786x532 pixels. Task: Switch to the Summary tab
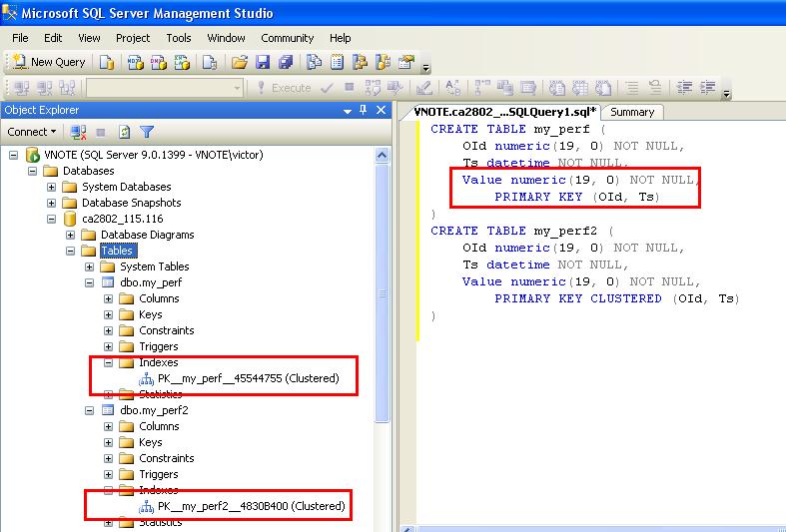[632, 112]
